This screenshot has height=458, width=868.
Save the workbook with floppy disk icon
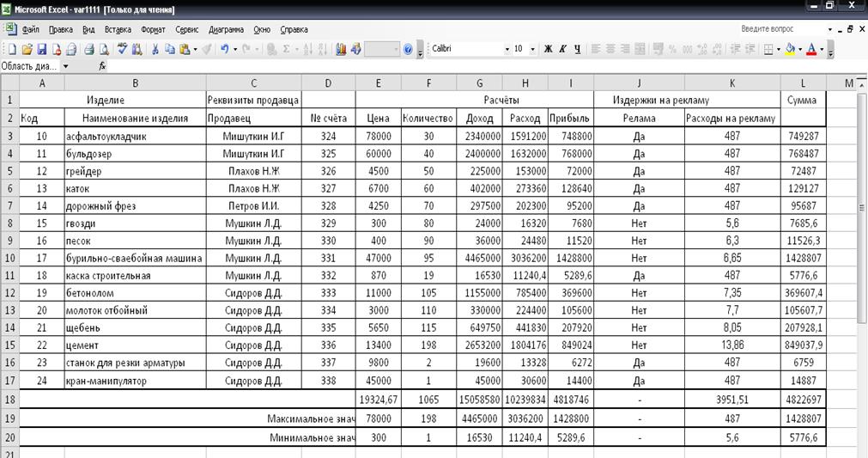pyautogui.click(x=41, y=49)
